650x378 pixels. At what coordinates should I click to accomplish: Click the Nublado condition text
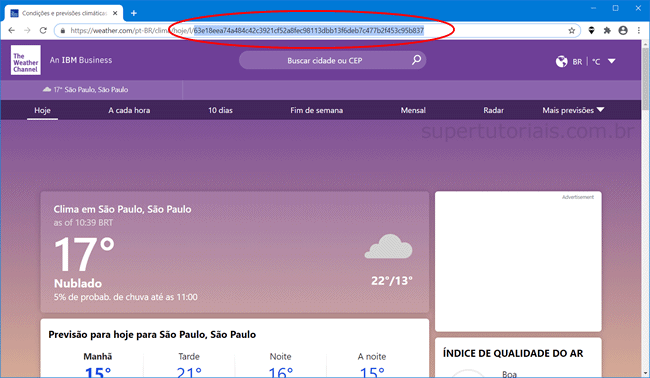78,284
